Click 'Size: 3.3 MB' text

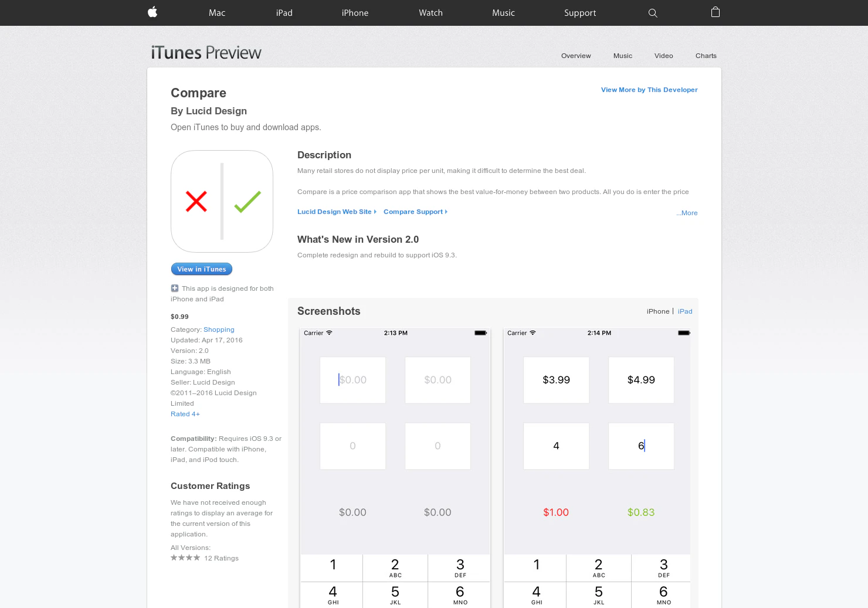tap(191, 361)
